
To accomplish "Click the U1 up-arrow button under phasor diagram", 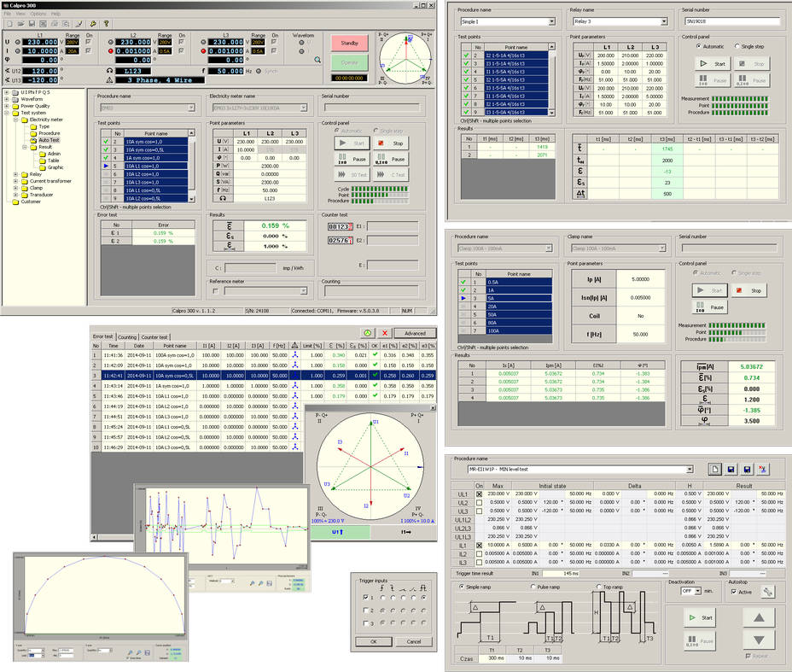I will click(340, 532).
